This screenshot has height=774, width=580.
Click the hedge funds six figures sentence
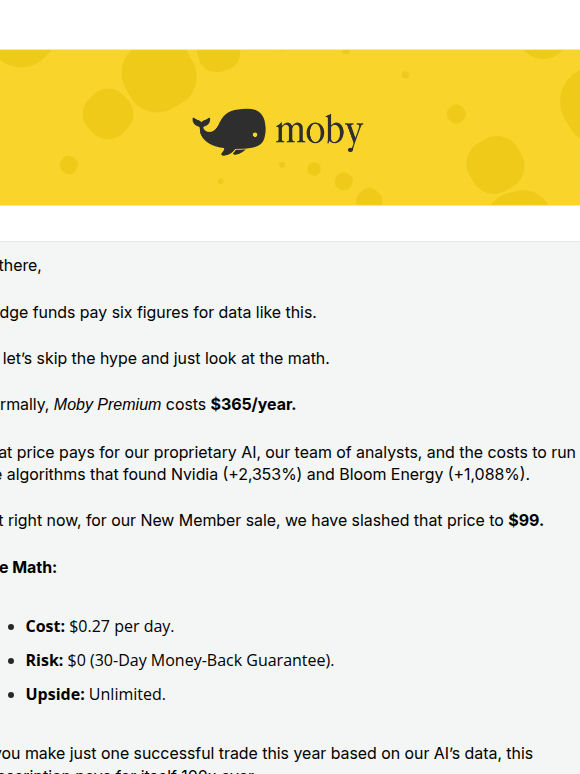[158, 313]
